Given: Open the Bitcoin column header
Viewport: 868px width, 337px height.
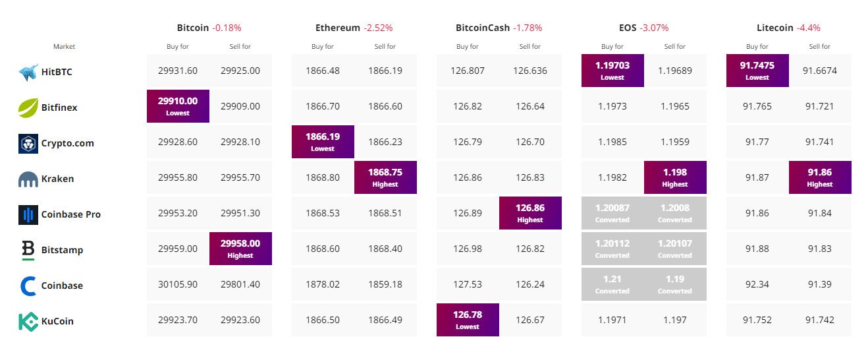Looking at the screenshot, I should coord(193,28).
